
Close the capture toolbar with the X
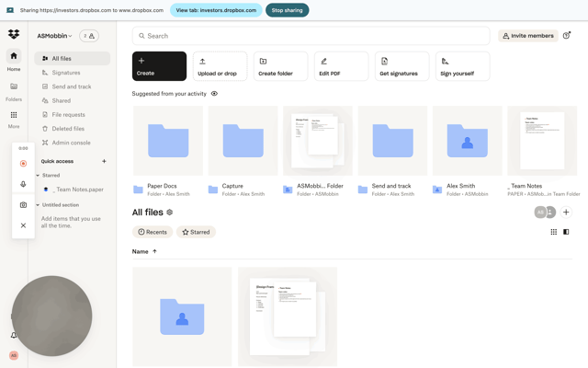pos(23,225)
